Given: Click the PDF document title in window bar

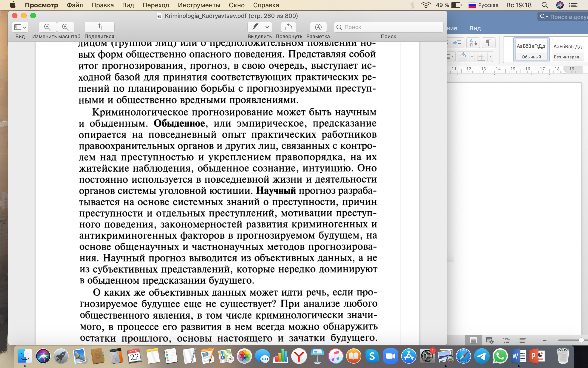Looking at the screenshot, I should coord(231,16).
